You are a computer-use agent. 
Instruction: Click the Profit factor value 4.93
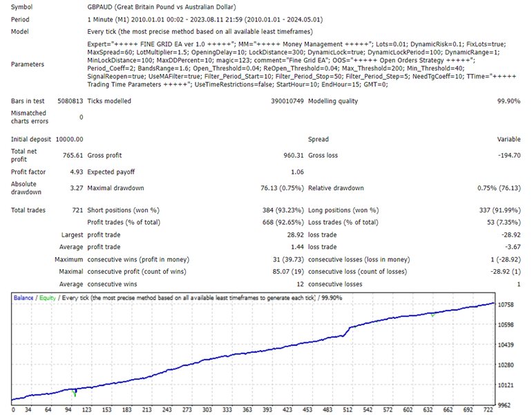(x=76, y=172)
